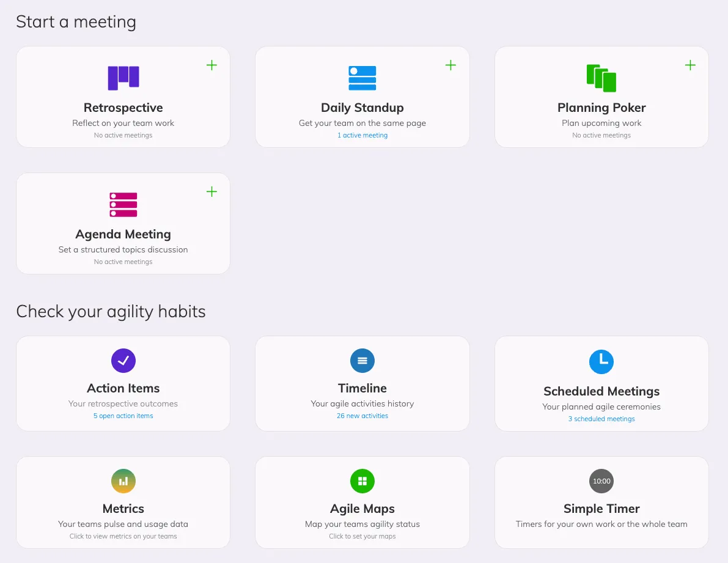This screenshot has height=563, width=728.
Task: Select the Retrospective card title
Action: [123, 108]
